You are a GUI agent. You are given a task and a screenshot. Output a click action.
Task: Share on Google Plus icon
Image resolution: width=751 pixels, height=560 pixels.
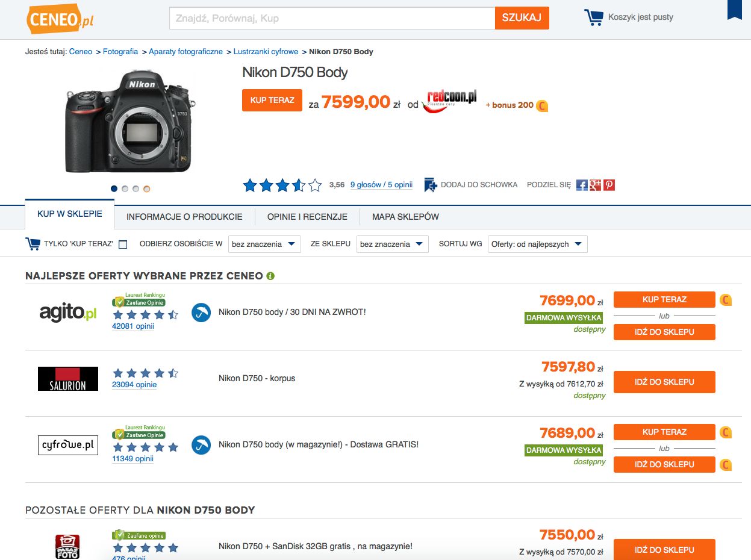point(596,185)
